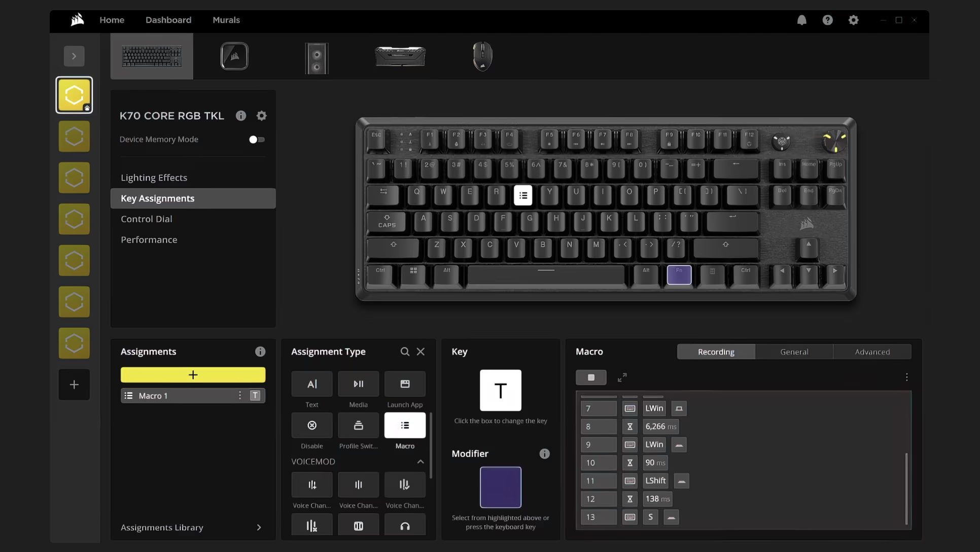The image size is (980, 552).
Task: Expand the macro editor to full view
Action: 622,377
